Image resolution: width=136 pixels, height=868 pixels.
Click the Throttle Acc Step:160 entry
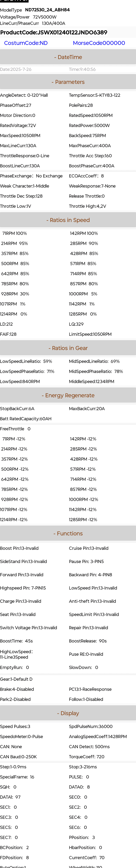[90, 156]
